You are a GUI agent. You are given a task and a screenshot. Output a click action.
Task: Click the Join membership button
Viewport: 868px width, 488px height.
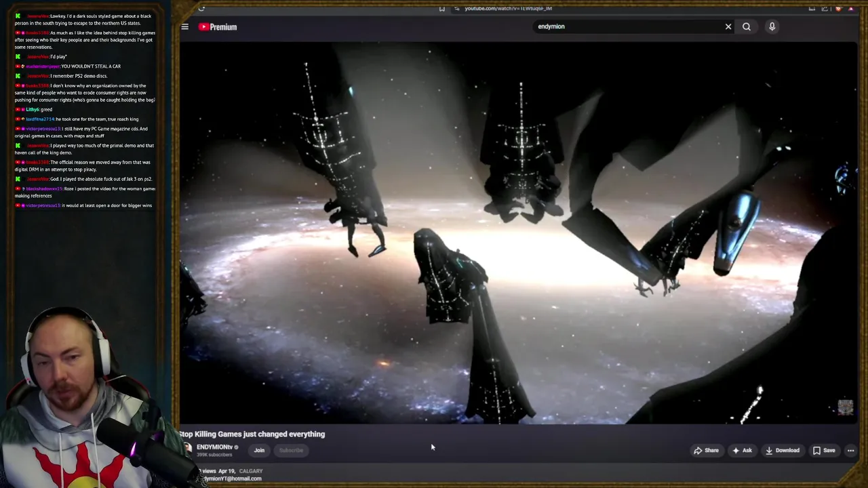click(259, 450)
